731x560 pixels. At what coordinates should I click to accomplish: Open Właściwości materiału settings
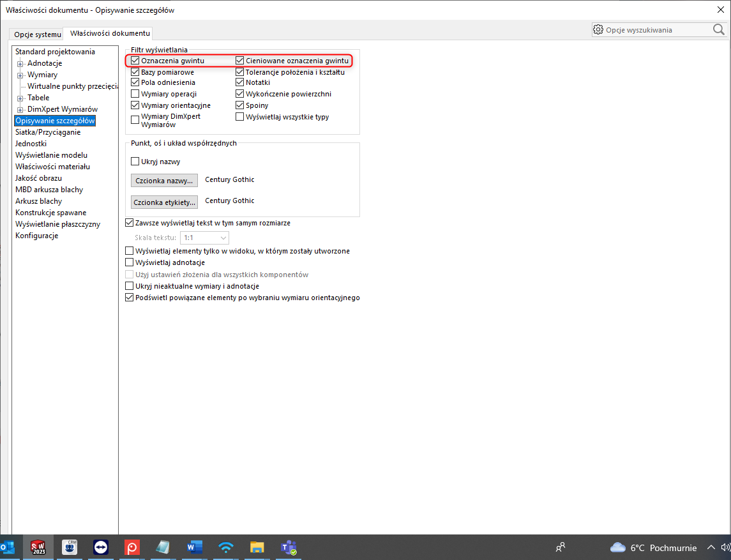[53, 167]
